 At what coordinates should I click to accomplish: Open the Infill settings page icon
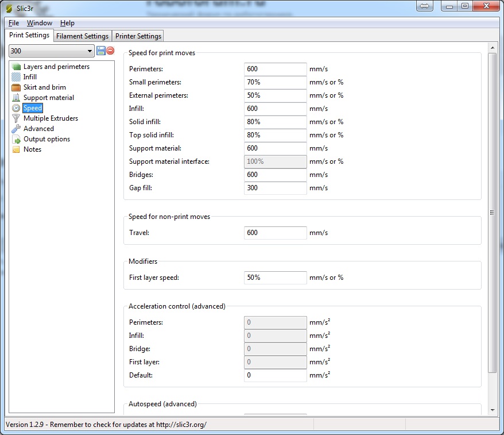point(16,77)
